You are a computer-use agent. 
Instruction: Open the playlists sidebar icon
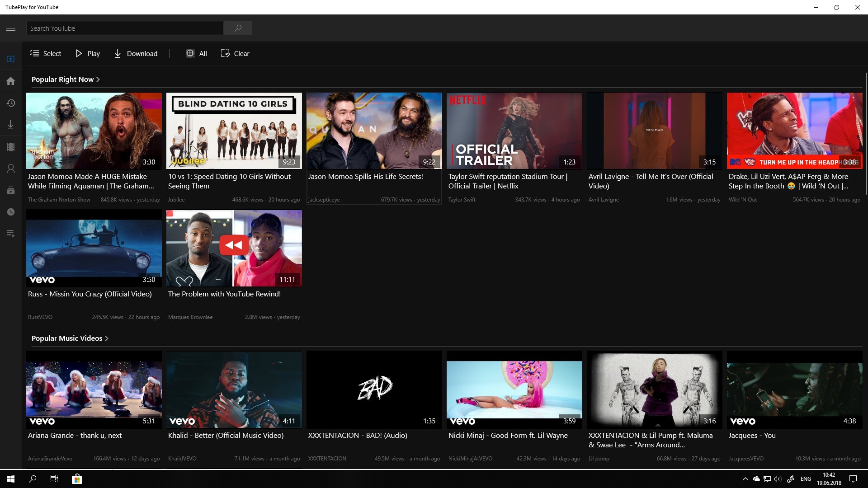tap(11, 234)
